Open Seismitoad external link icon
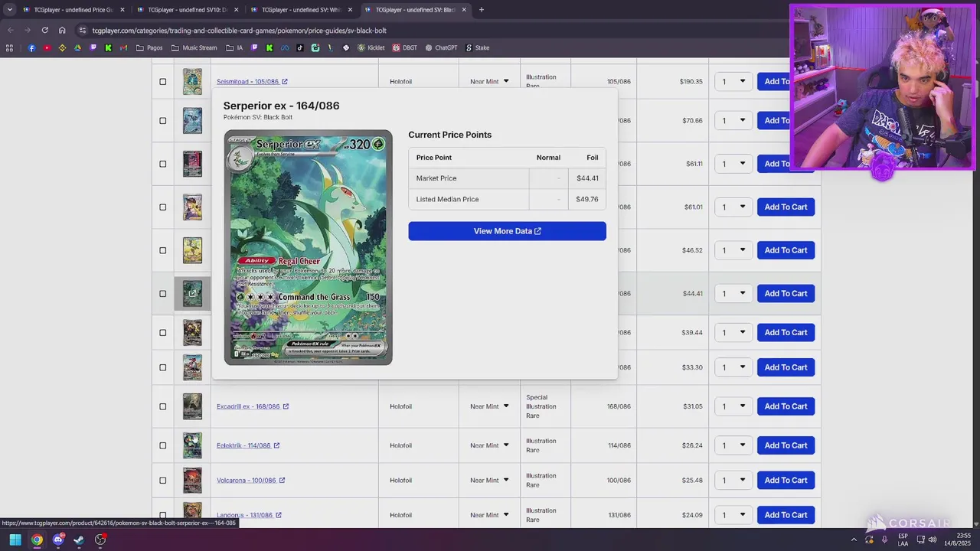The width and height of the screenshot is (980, 551). coord(285,81)
